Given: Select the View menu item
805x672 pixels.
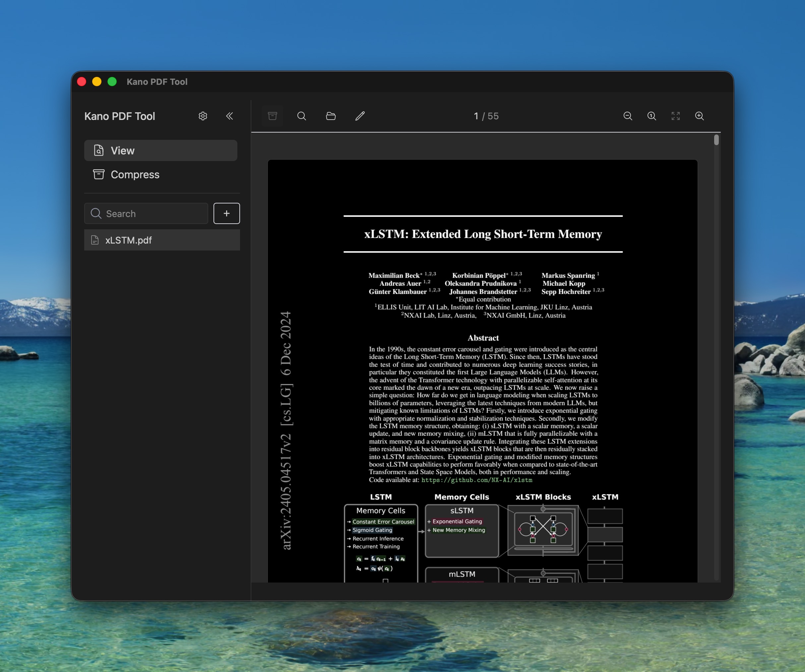Looking at the screenshot, I should coord(160,150).
